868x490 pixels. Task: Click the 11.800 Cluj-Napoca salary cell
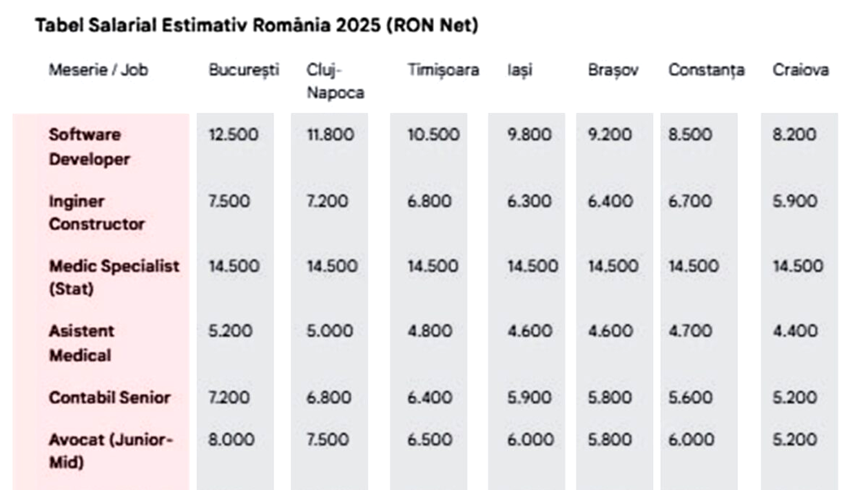(330, 135)
